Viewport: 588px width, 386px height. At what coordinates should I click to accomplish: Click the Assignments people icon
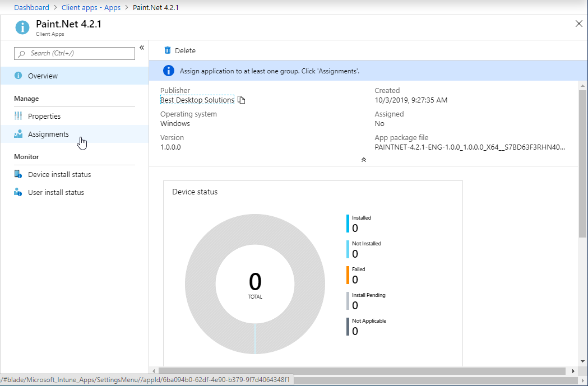[18, 134]
